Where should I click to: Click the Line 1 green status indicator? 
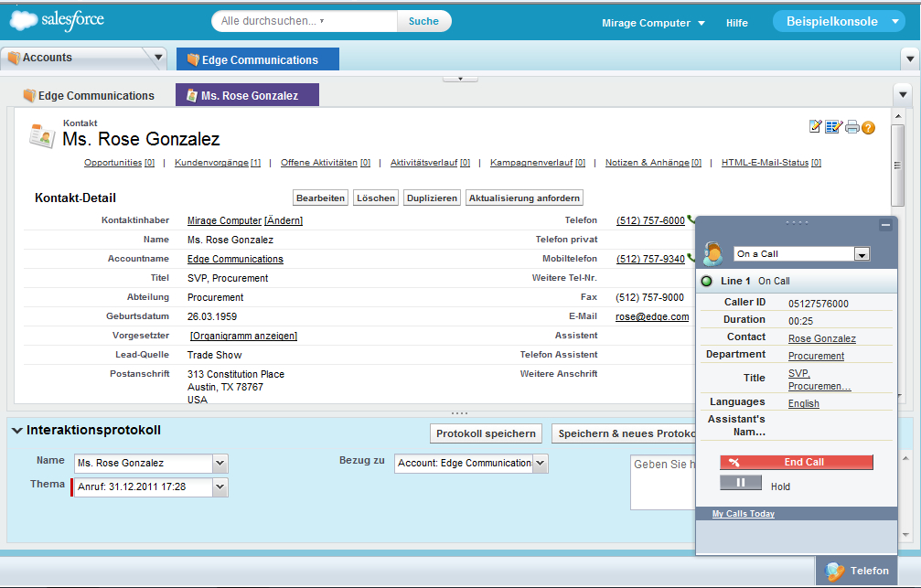[707, 281]
